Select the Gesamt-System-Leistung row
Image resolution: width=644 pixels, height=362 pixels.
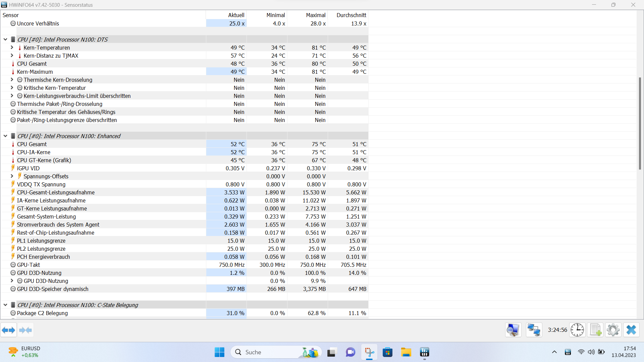(x=184, y=217)
